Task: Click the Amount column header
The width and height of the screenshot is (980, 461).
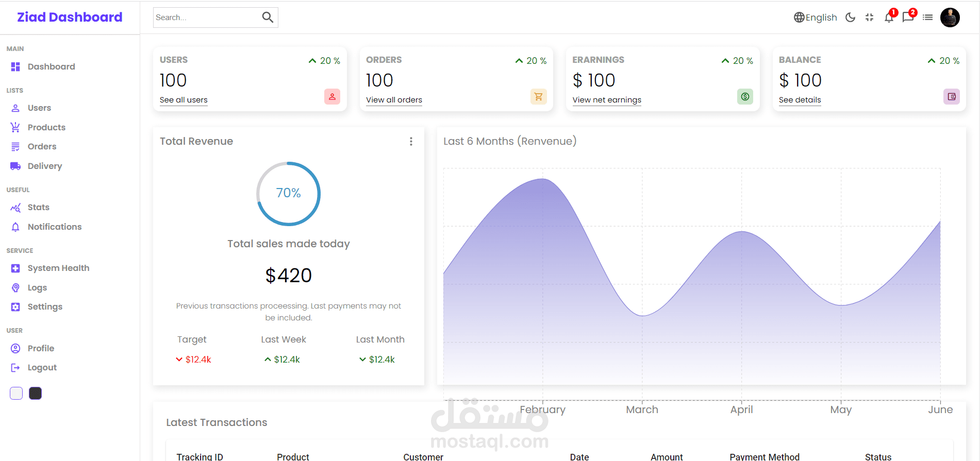Action: [x=667, y=457]
